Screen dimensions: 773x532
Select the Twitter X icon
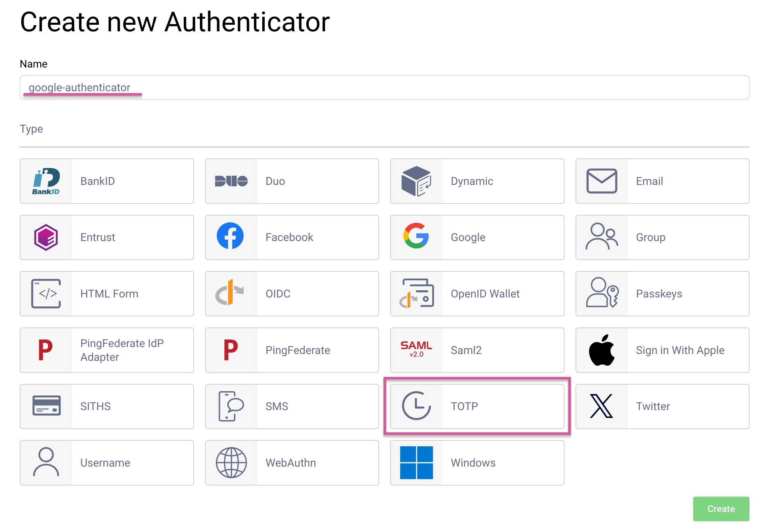(x=601, y=406)
